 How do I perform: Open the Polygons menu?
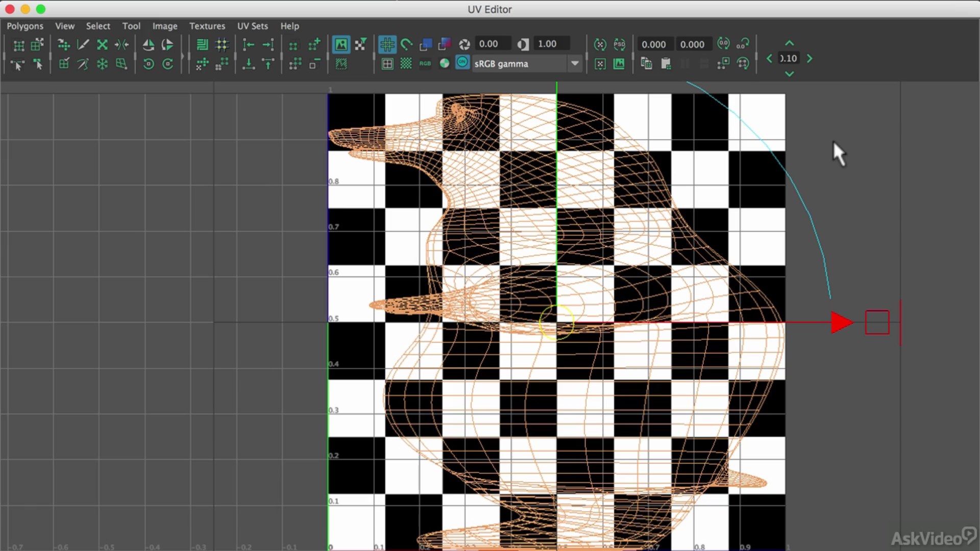(x=25, y=26)
